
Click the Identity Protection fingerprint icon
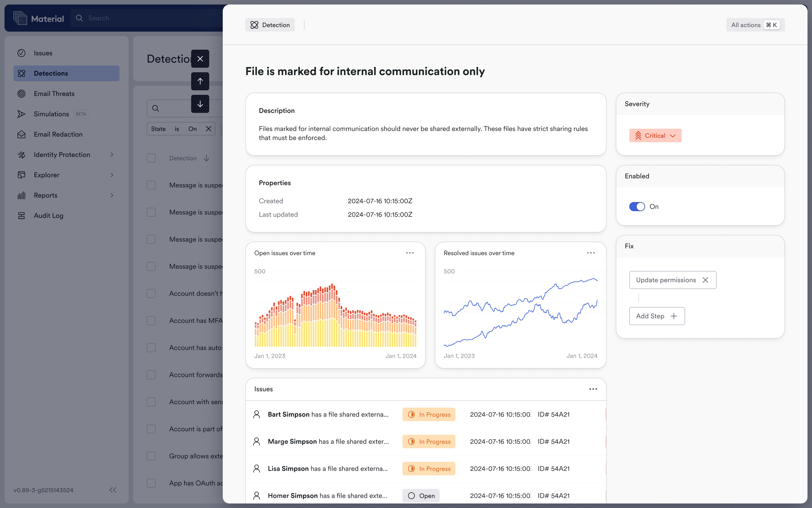pos(21,155)
